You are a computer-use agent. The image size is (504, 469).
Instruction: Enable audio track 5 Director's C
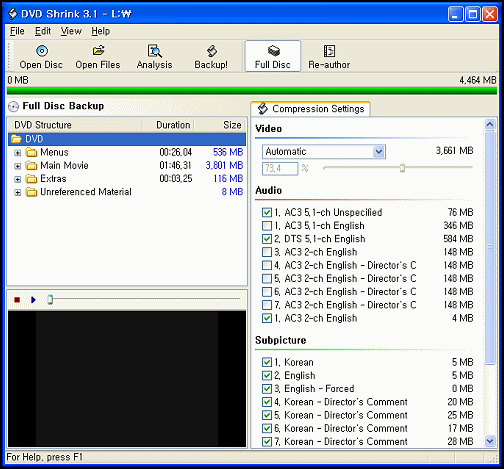[267, 278]
